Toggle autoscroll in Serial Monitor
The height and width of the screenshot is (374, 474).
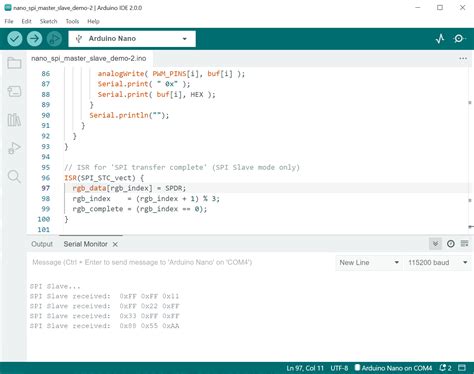coord(435,244)
